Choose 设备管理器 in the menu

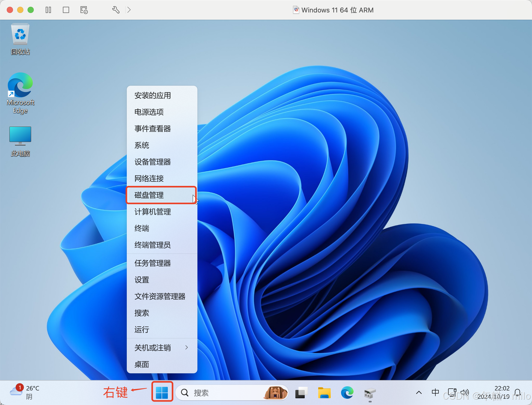[x=153, y=162]
